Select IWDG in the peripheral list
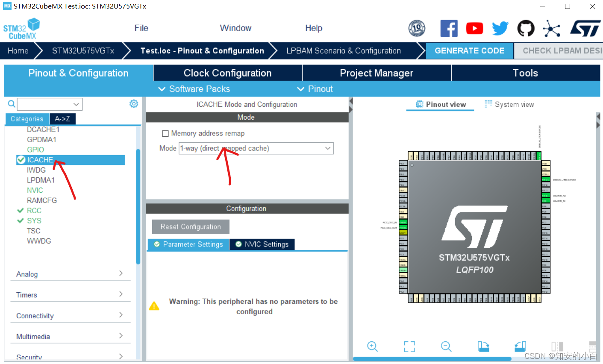 click(x=36, y=170)
